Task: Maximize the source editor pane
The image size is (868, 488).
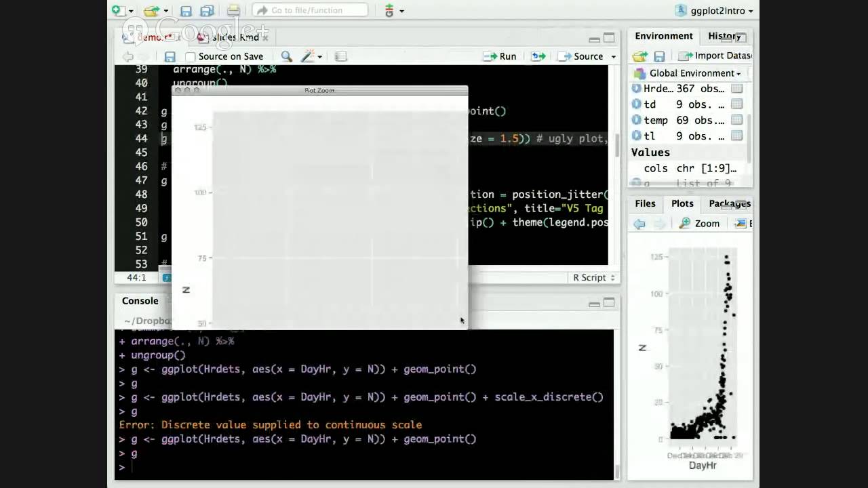Action: pyautogui.click(x=609, y=38)
